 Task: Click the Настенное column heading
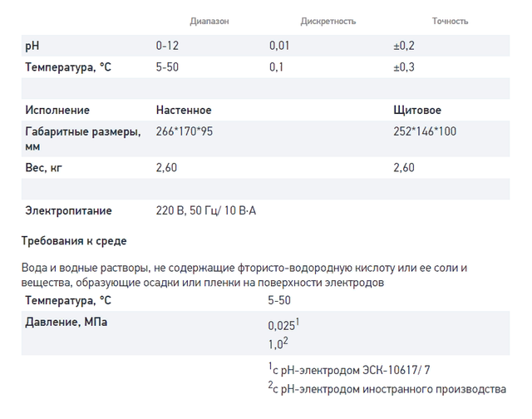pyautogui.click(x=184, y=110)
